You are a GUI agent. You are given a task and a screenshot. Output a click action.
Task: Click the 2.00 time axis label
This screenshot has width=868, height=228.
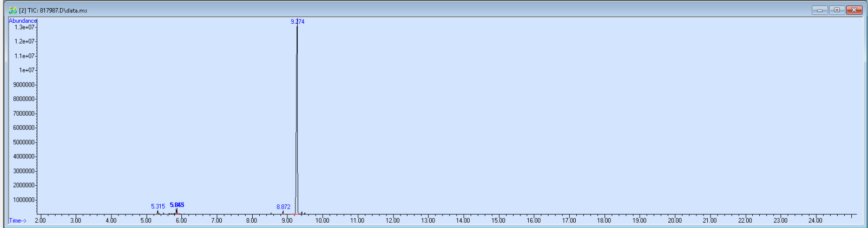41,220
